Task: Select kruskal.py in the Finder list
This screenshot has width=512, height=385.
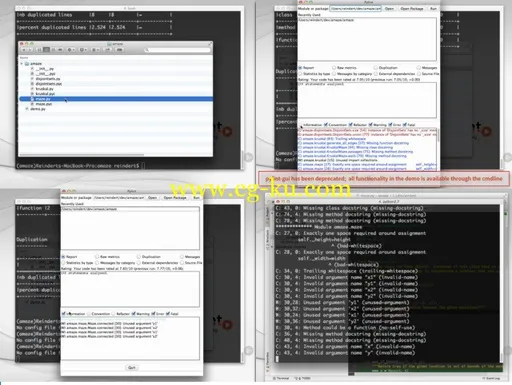Action: click(44, 89)
